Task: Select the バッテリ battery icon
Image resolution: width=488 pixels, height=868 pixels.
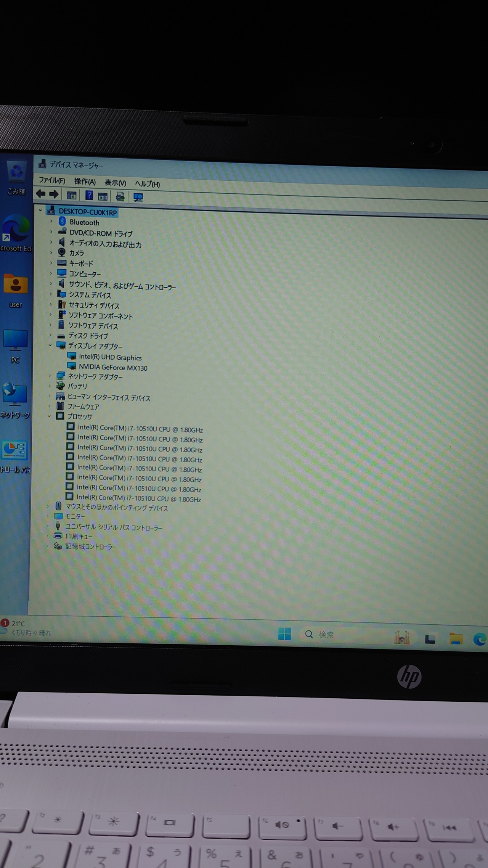Action: point(60,386)
